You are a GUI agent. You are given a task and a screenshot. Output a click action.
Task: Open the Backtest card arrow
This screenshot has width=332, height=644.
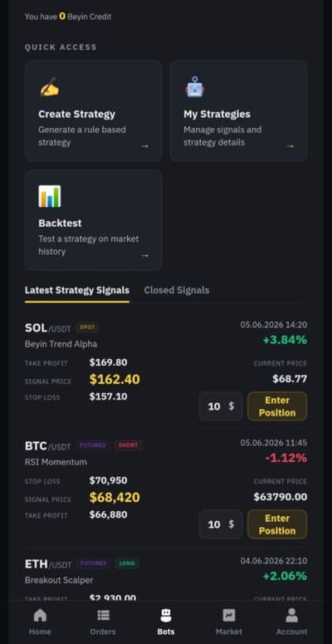[x=145, y=255]
